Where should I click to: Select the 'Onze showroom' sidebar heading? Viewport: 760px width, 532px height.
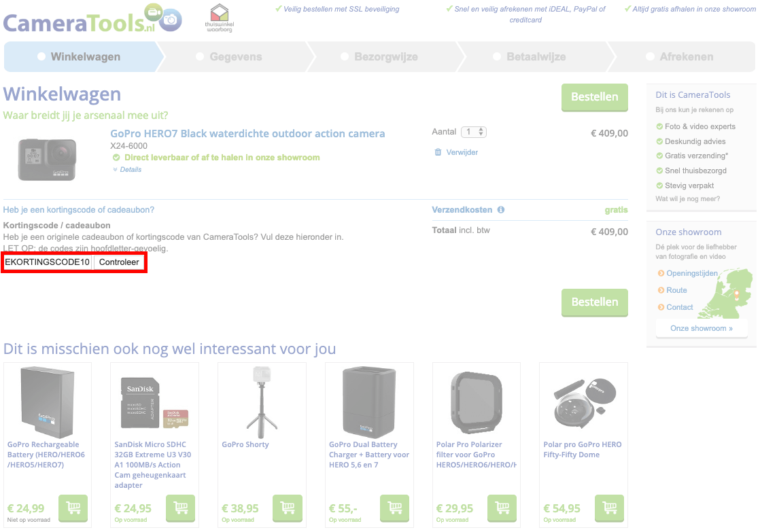(688, 232)
